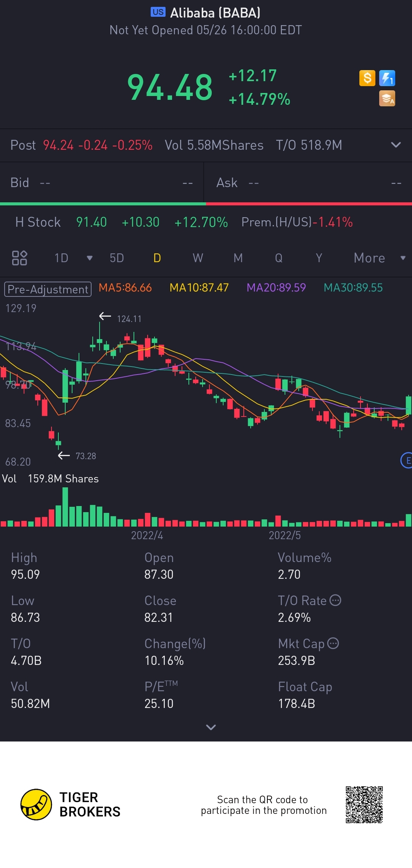Tap the 2022/4 date axis label
Image resolution: width=412 pixels, height=868 pixels.
[x=147, y=535]
